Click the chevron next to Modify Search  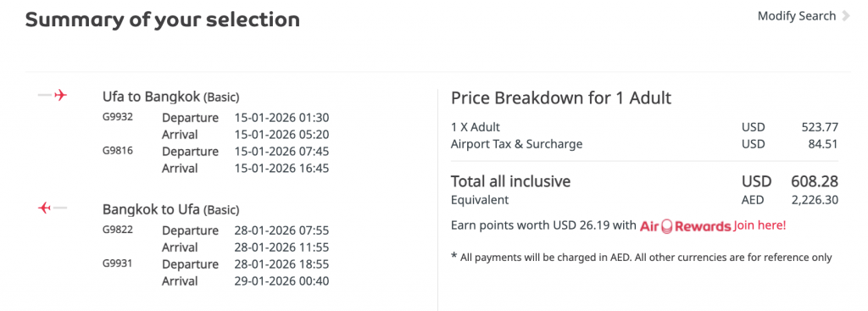pyautogui.click(x=846, y=16)
